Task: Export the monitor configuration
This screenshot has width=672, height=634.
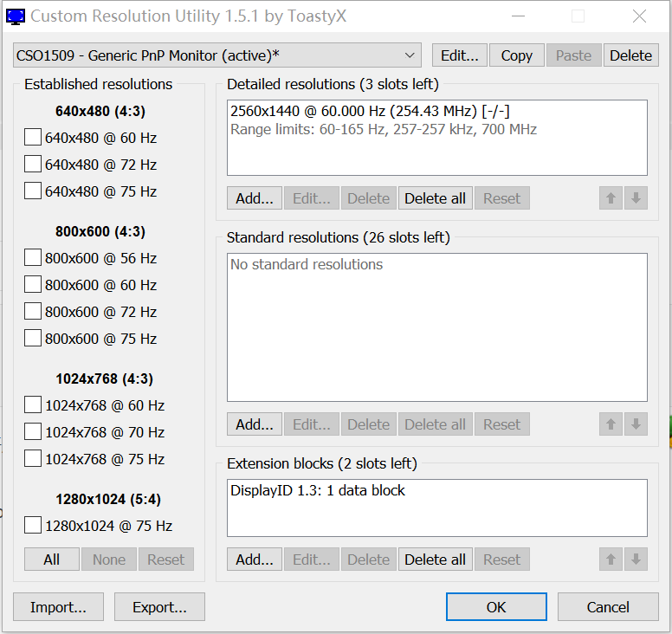Action: coord(159,607)
